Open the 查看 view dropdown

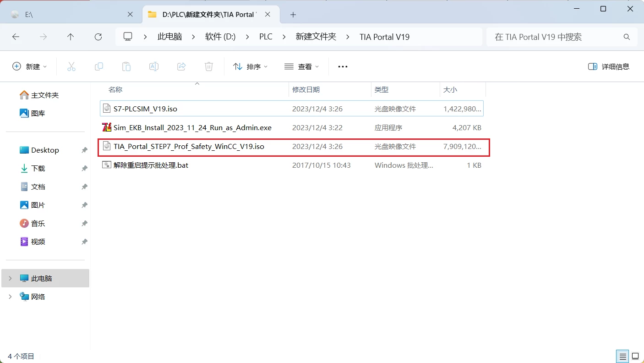click(301, 66)
